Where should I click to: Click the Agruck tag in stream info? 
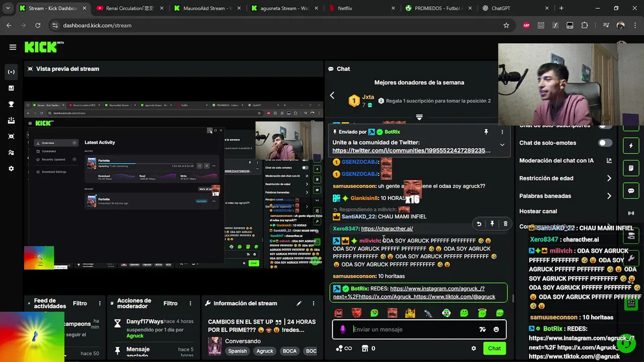pyautogui.click(x=265, y=351)
